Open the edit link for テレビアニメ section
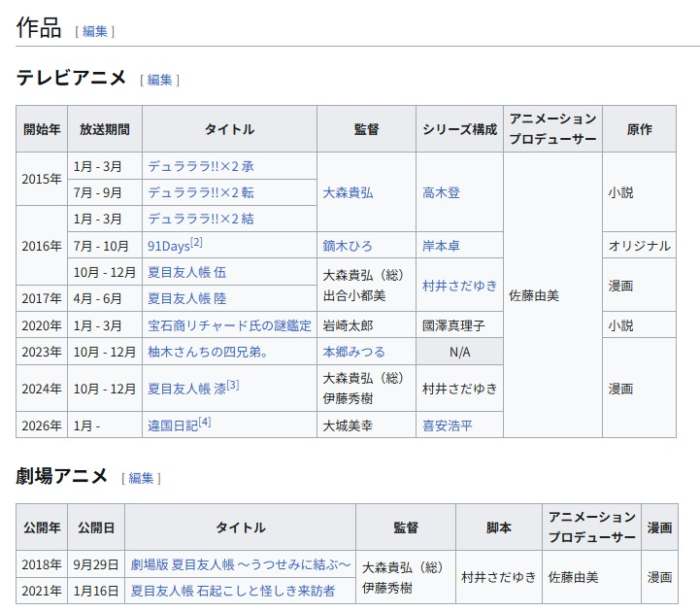700x612 pixels. (x=159, y=80)
